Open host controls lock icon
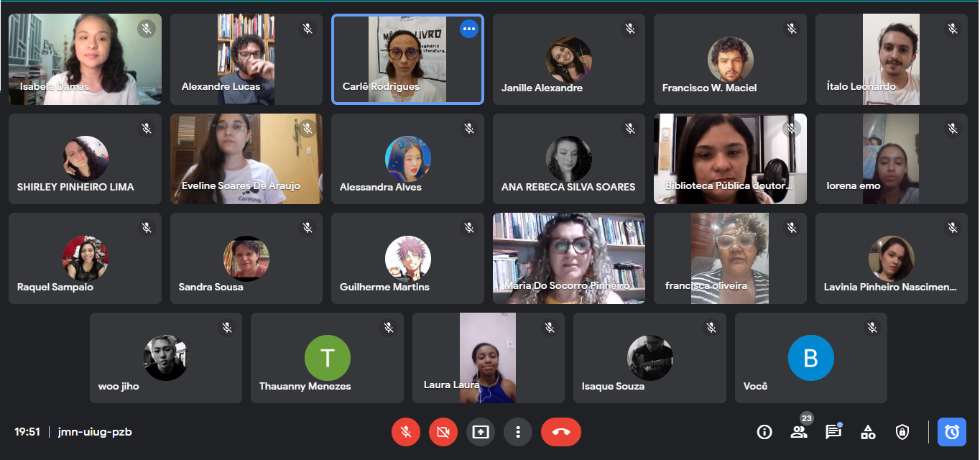The width and height of the screenshot is (980, 460). click(x=902, y=432)
